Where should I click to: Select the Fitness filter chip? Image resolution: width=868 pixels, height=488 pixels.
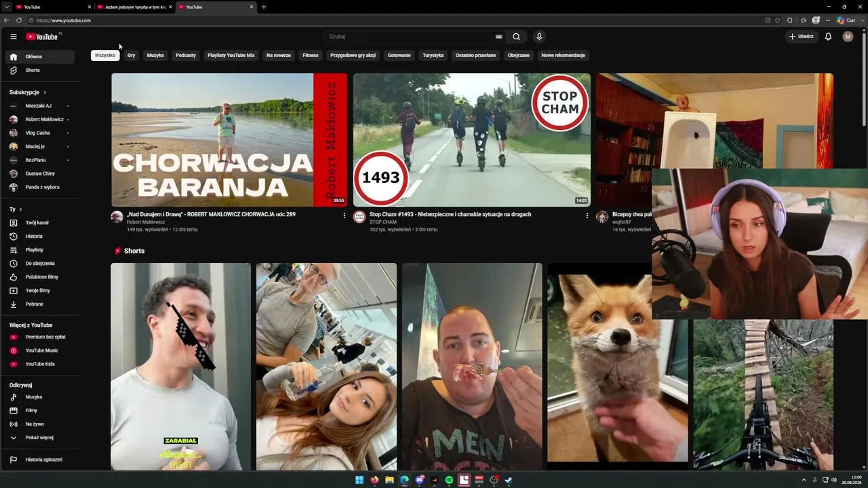click(311, 56)
